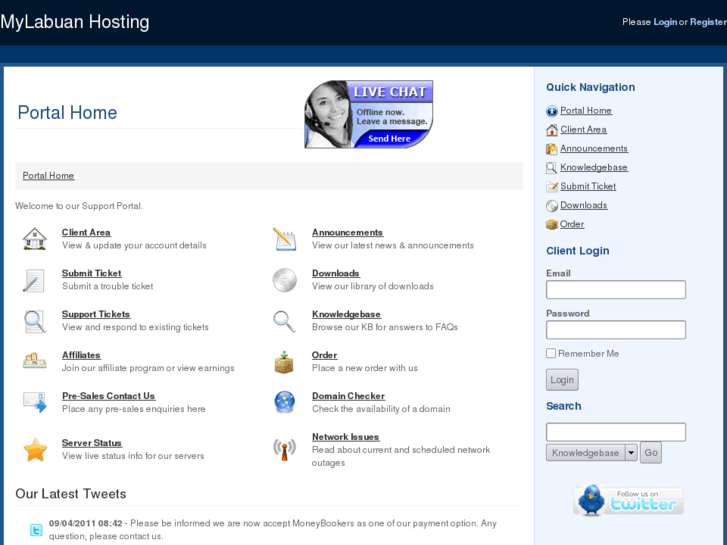The height and width of the screenshot is (545, 727).
Task: Open the Client Area heading link in main panel
Action: pyautogui.click(x=86, y=232)
